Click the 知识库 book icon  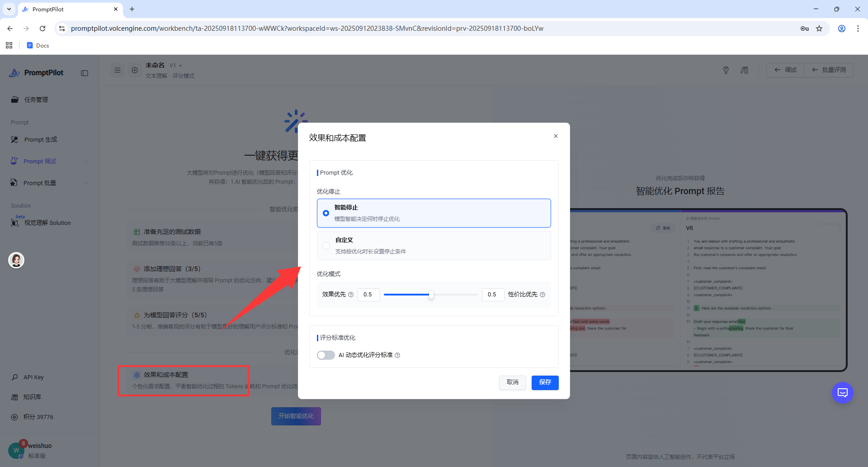coord(14,397)
